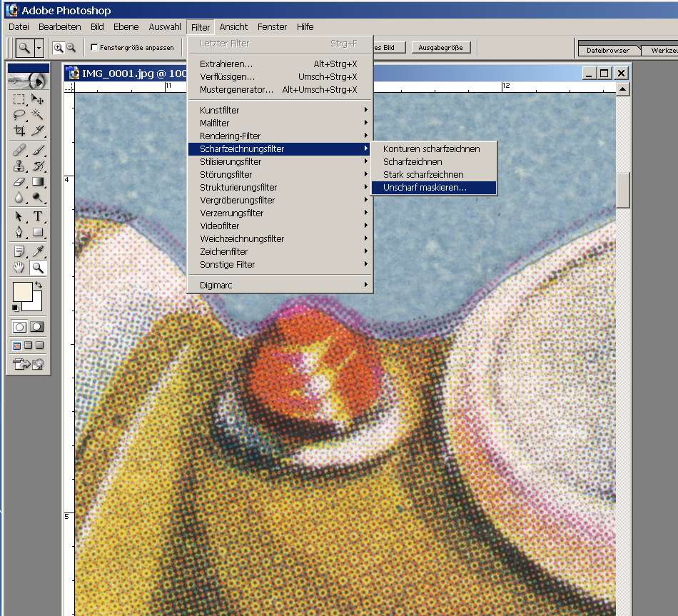Expand the Malfilter submenu
The height and width of the screenshot is (616, 678).
coord(280,123)
